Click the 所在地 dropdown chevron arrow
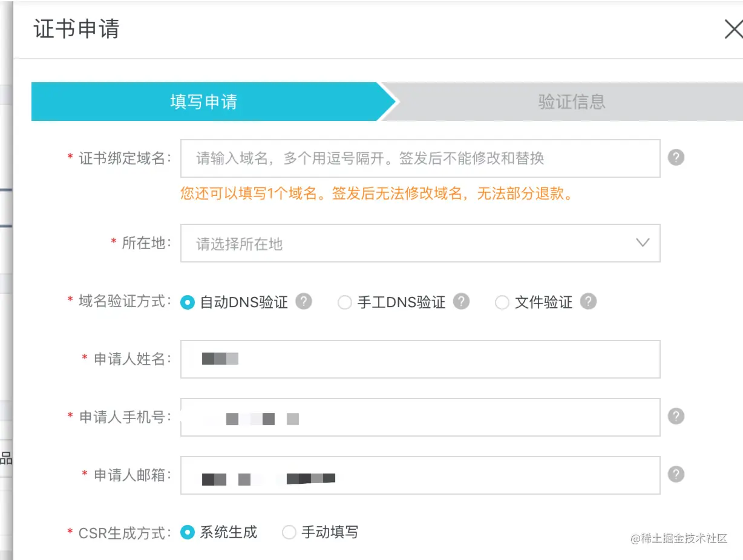This screenshot has height=560, width=743. pos(643,243)
